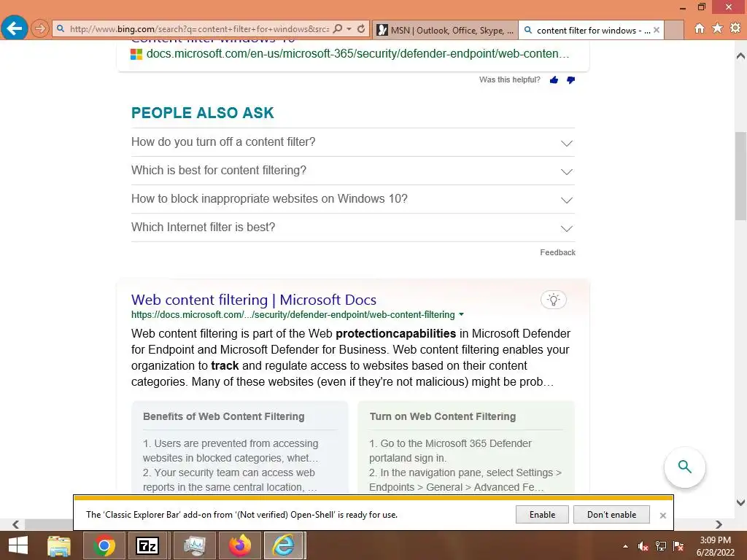Image resolution: width=747 pixels, height=560 pixels.
Task: Click the vertical scrollbar up arrow
Action: click(x=741, y=56)
